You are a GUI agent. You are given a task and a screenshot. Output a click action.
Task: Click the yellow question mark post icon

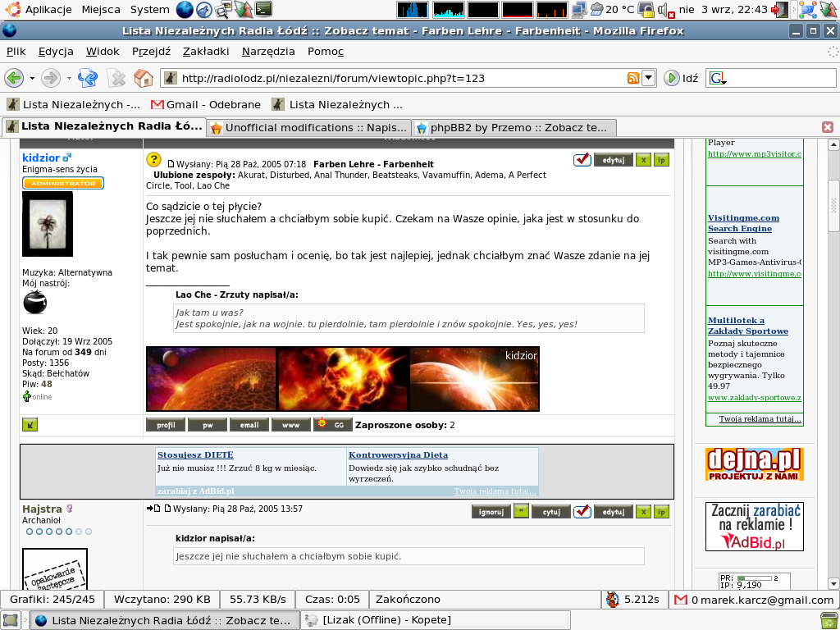[153, 160]
